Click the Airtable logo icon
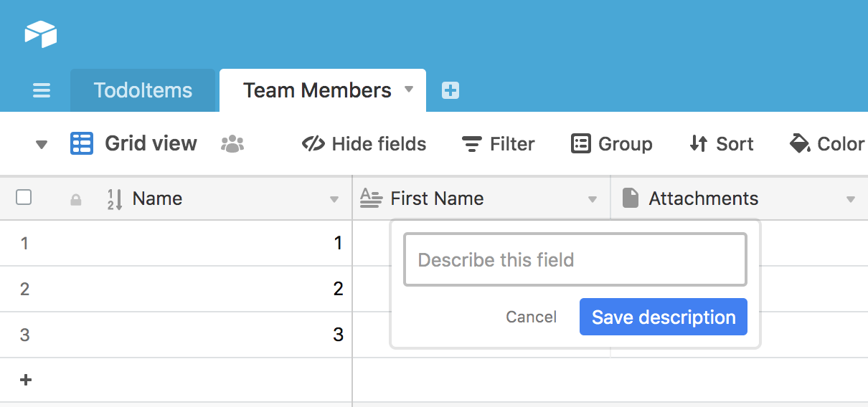The width and height of the screenshot is (868, 407). click(40, 34)
